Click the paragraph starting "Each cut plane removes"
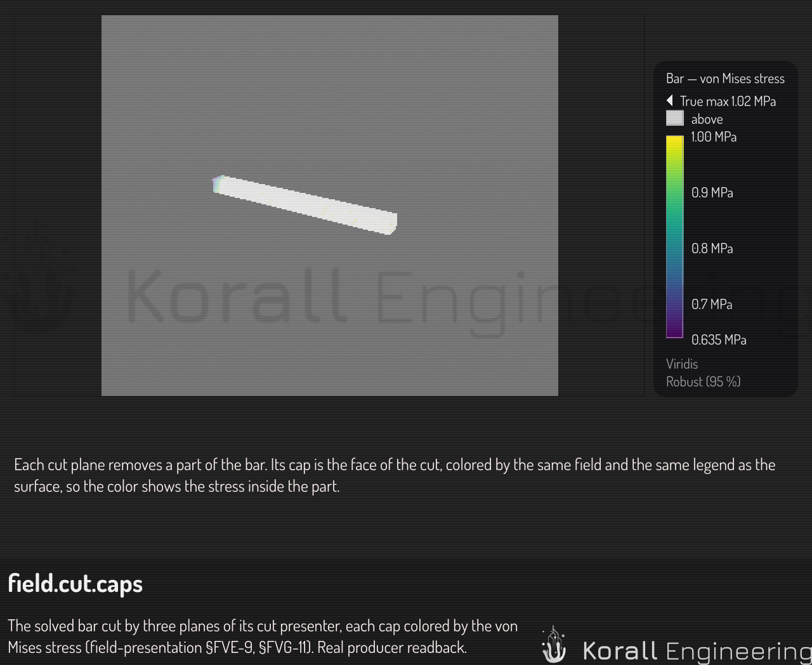The height and width of the screenshot is (665, 812). click(x=395, y=475)
